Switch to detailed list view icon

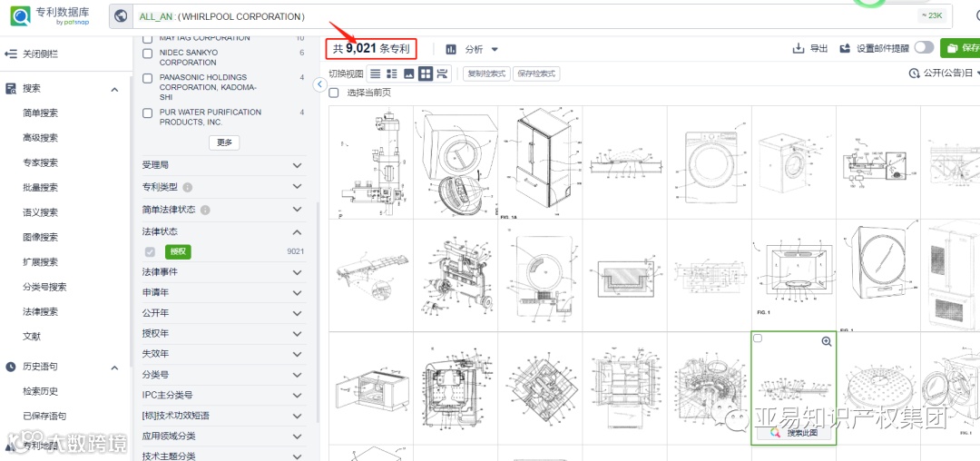point(392,74)
